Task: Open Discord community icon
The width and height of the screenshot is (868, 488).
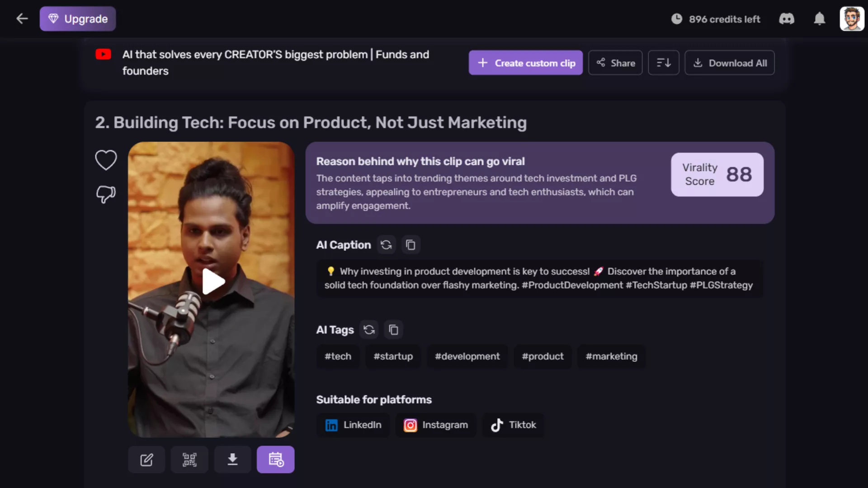Action: 787,19
